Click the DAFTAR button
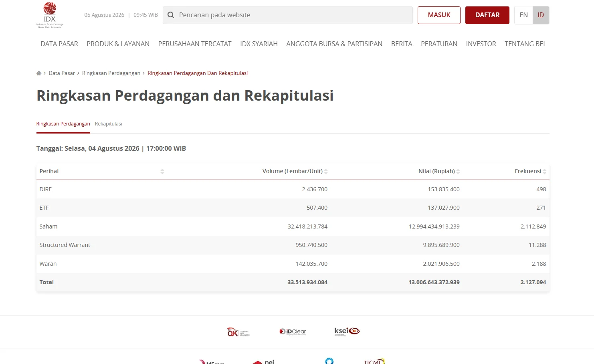The height and width of the screenshot is (364, 594). coord(487,15)
